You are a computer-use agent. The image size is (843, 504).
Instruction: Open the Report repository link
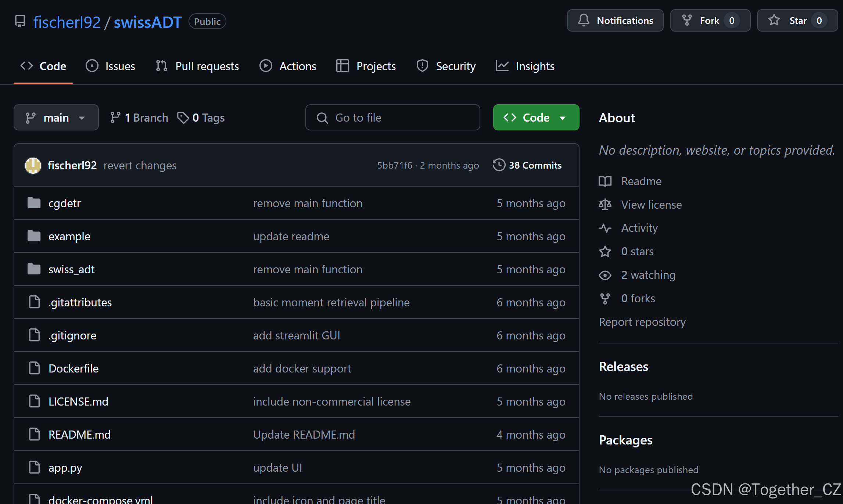(642, 322)
